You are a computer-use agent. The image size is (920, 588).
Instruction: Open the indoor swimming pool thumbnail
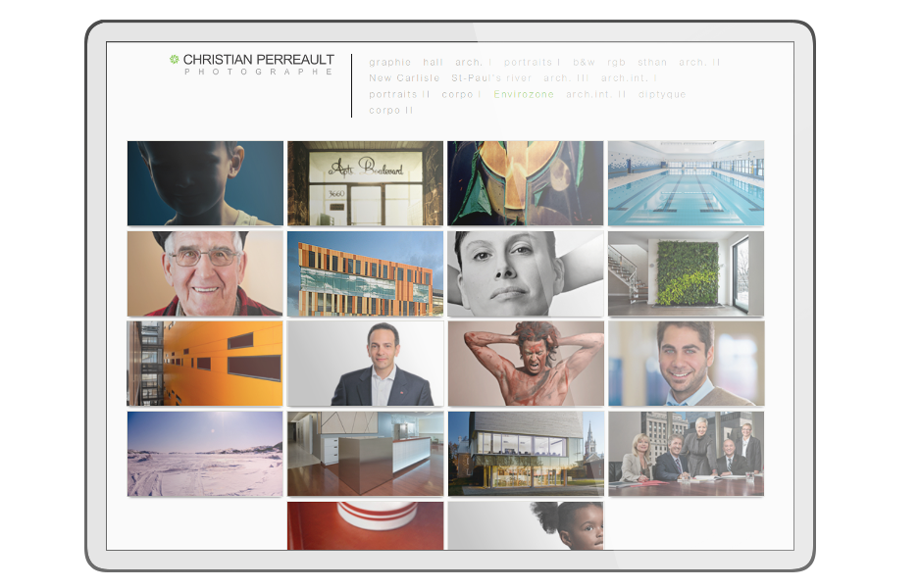tap(686, 183)
